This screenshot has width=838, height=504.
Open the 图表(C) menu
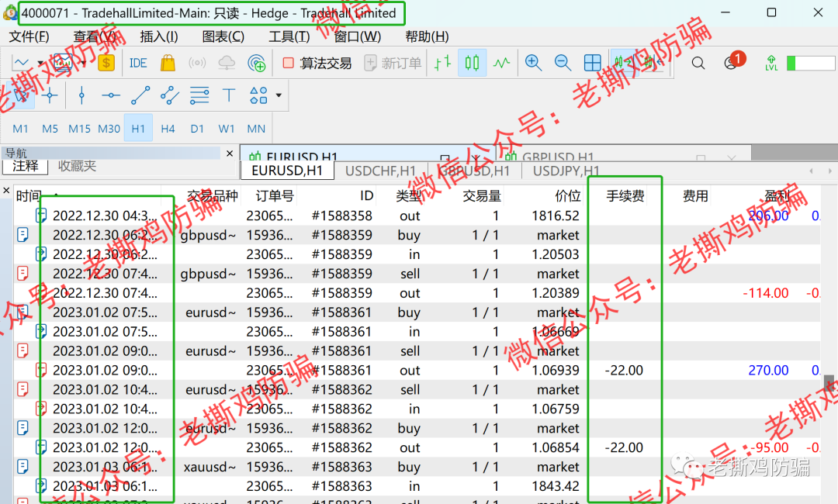tap(223, 37)
